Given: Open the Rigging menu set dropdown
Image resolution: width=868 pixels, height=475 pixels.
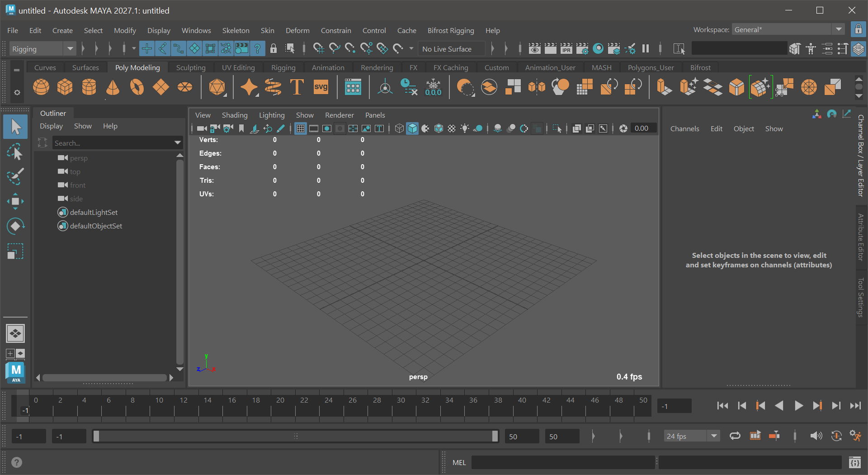Looking at the screenshot, I should (x=70, y=49).
